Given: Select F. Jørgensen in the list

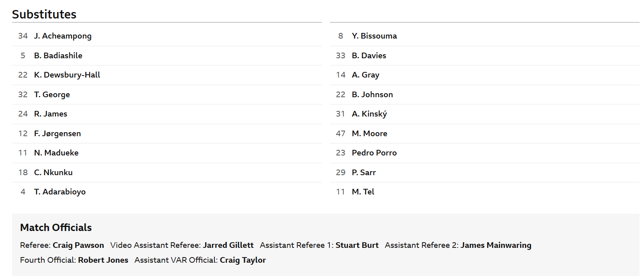Looking at the screenshot, I should click(58, 133).
